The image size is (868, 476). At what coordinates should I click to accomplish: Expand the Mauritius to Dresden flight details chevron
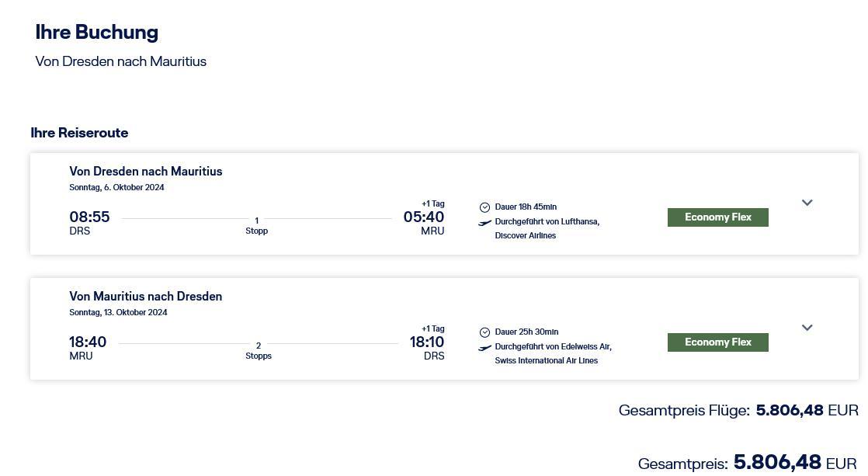[x=807, y=328]
